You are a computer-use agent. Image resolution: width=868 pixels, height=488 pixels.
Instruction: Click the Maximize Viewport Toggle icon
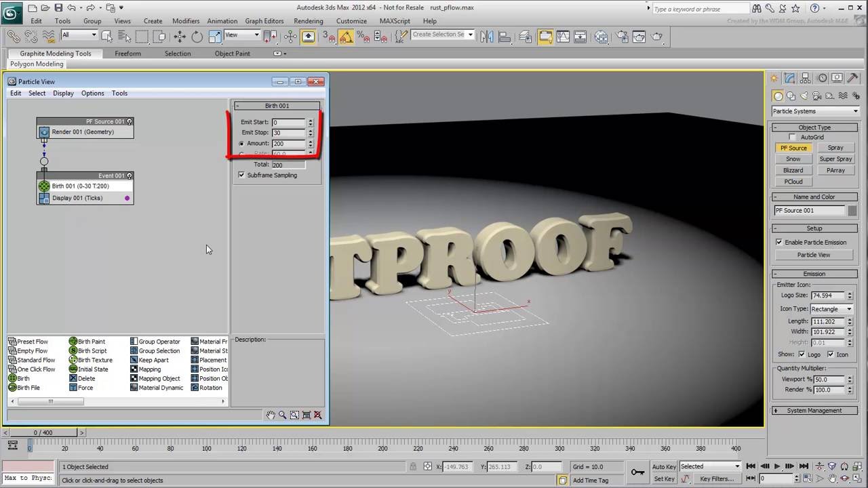[x=857, y=478]
